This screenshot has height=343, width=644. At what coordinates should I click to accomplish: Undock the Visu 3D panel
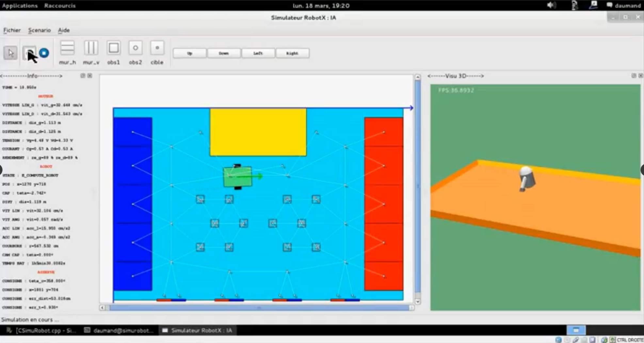point(634,76)
